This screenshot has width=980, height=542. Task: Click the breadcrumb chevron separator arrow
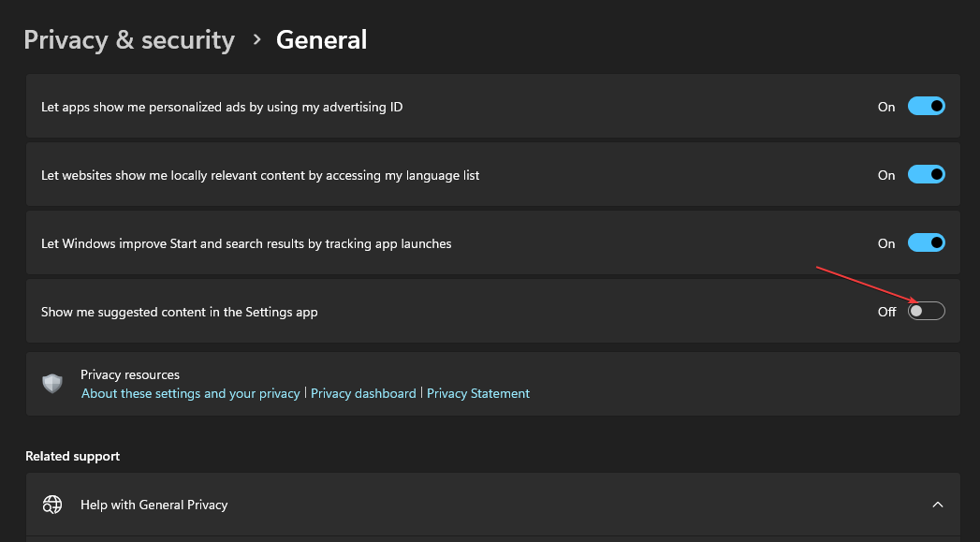(256, 40)
